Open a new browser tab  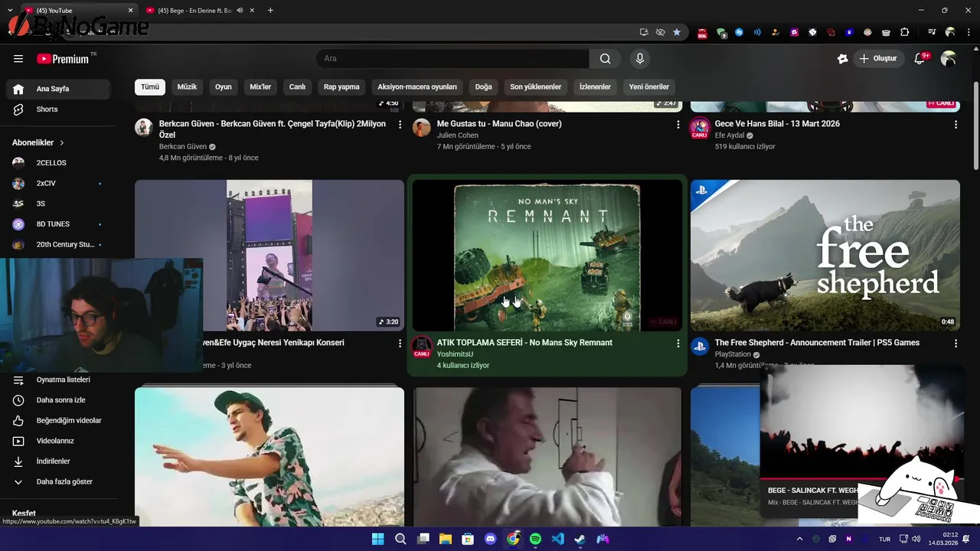(270, 11)
